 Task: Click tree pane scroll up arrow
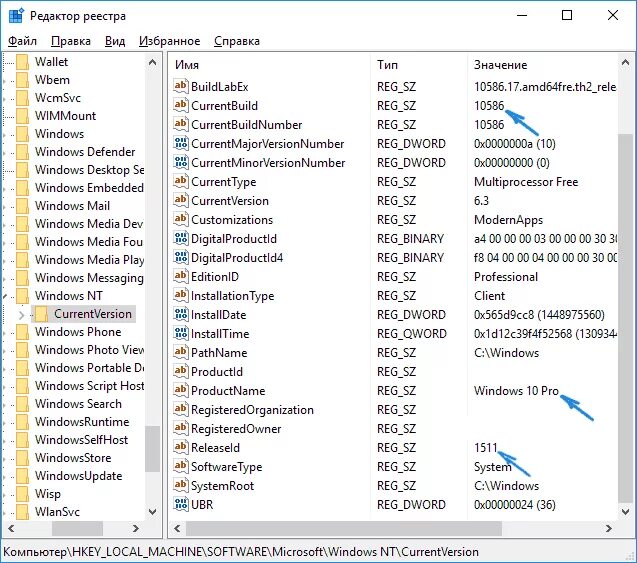click(x=153, y=63)
